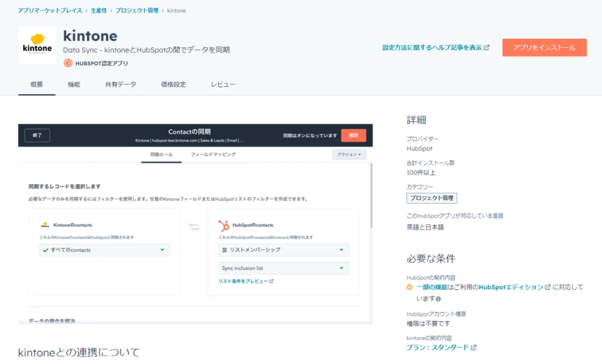This screenshot has width=602, height=364.
Task: Open the すべてのcontacts dropdown
Action: point(105,250)
